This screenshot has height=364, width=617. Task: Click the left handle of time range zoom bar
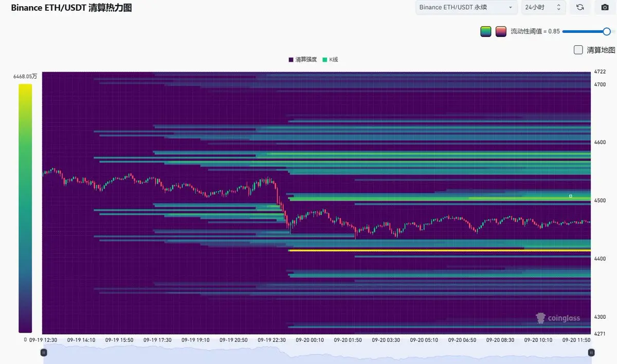44,352
